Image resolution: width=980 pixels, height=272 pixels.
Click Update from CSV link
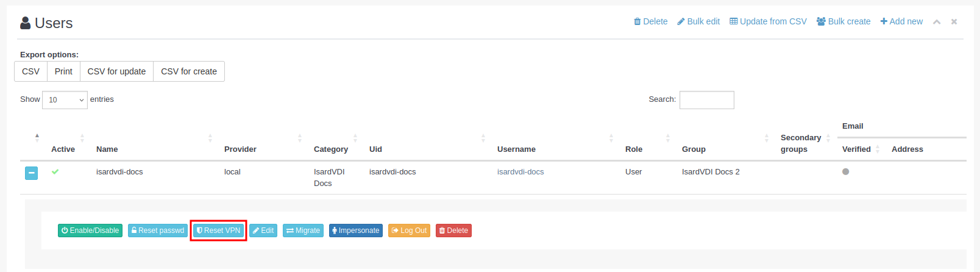(768, 21)
